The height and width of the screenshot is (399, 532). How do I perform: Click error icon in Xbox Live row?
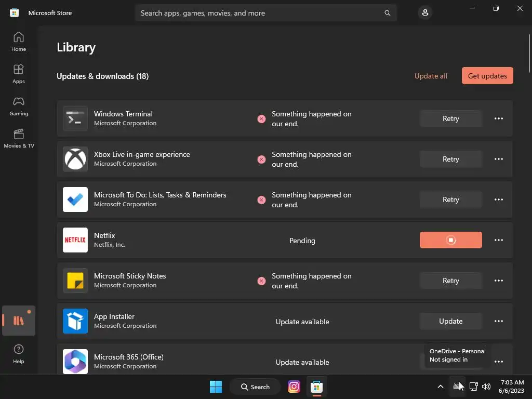261,159
